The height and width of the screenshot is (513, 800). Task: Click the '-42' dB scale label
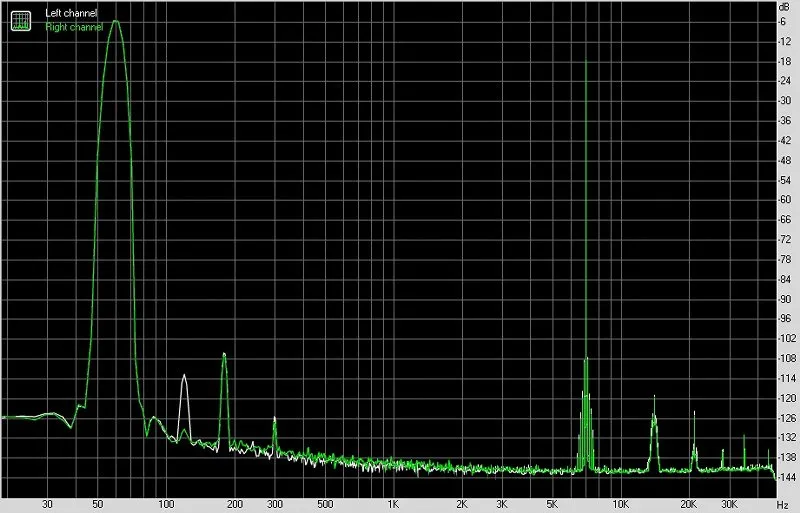click(784, 141)
